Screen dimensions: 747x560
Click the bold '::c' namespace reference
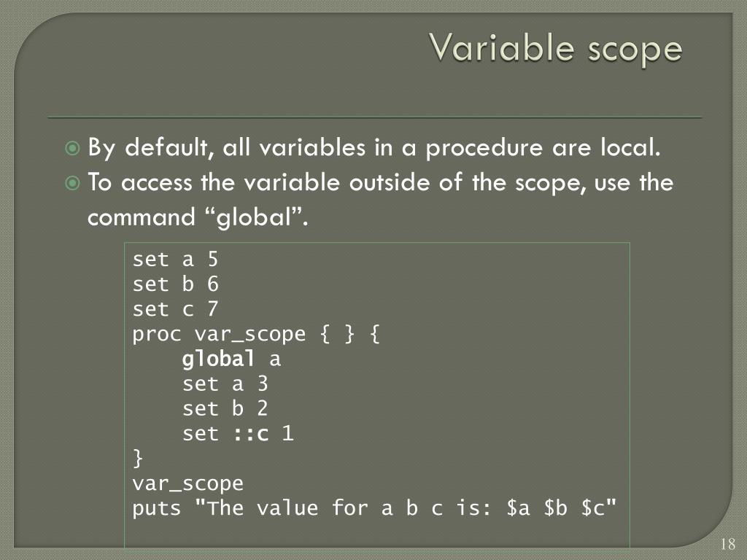[251, 434]
